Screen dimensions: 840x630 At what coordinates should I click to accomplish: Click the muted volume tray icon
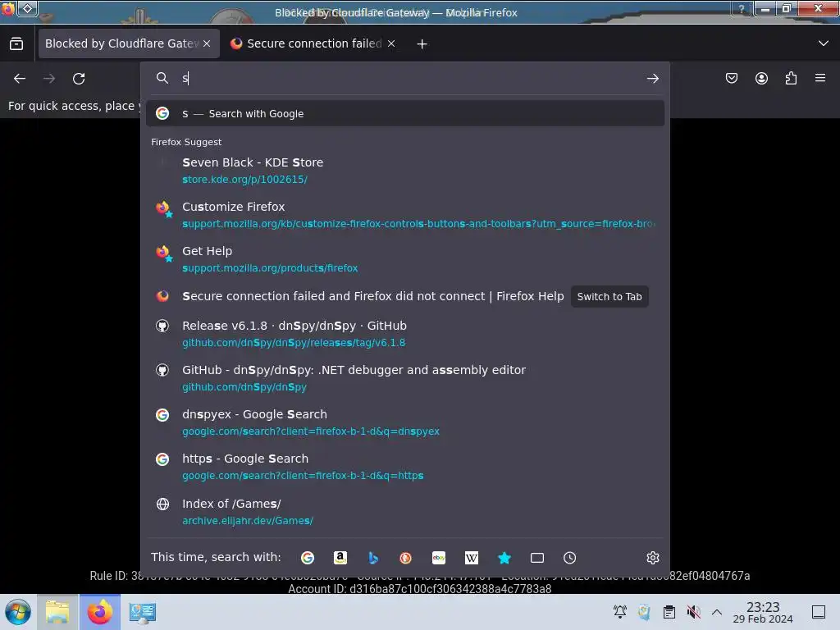pyautogui.click(x=694, y=612)
